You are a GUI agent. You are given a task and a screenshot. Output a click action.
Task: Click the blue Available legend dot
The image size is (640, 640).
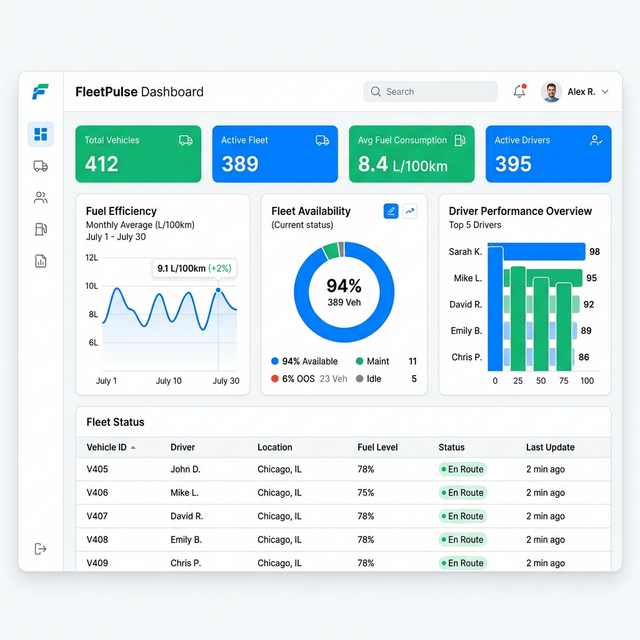(x=275, y=361)
